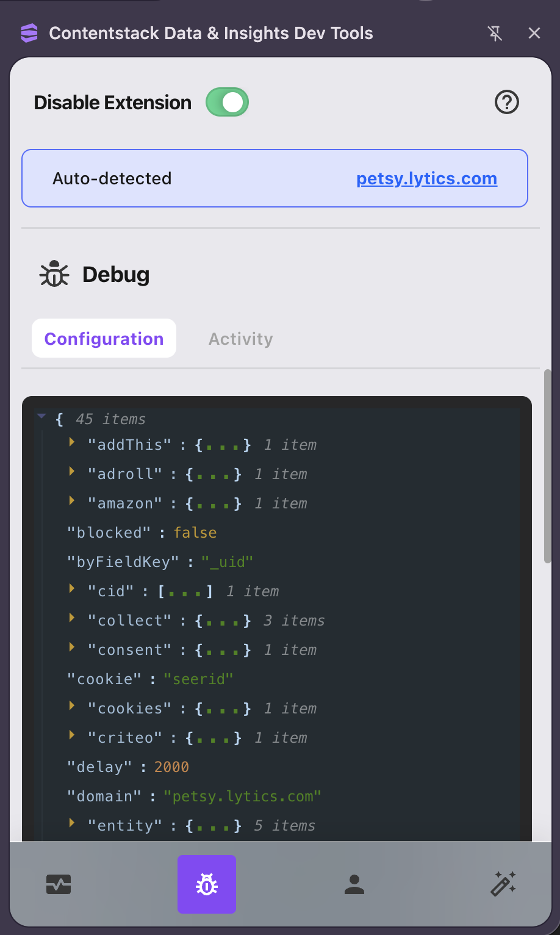Click the Contentstack logo icon

pos(29,33)
